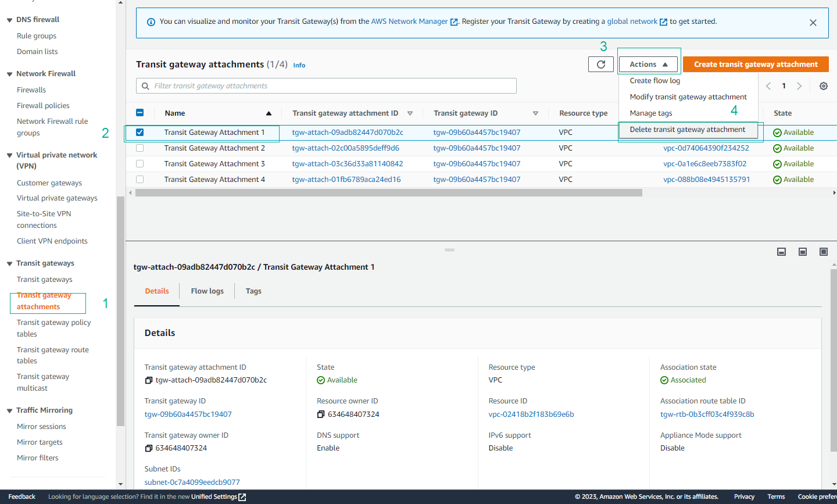Copy transit gateway attachment ID icon
This screenshot has width=837, height=504.
(149, 380)
